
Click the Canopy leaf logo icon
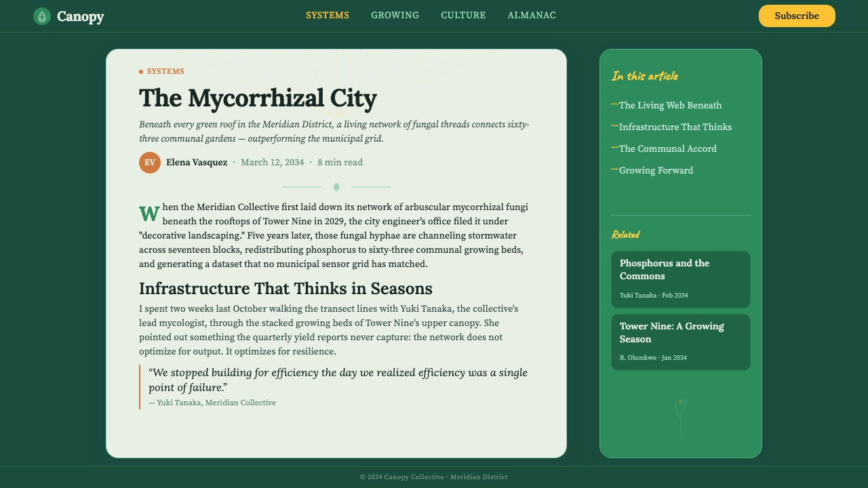tap(42, 16)
